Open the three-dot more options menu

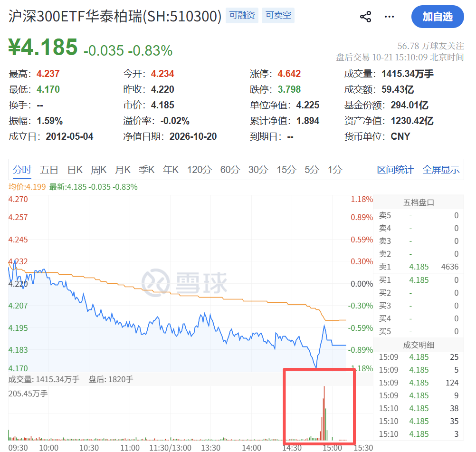[x=389, y=17]
